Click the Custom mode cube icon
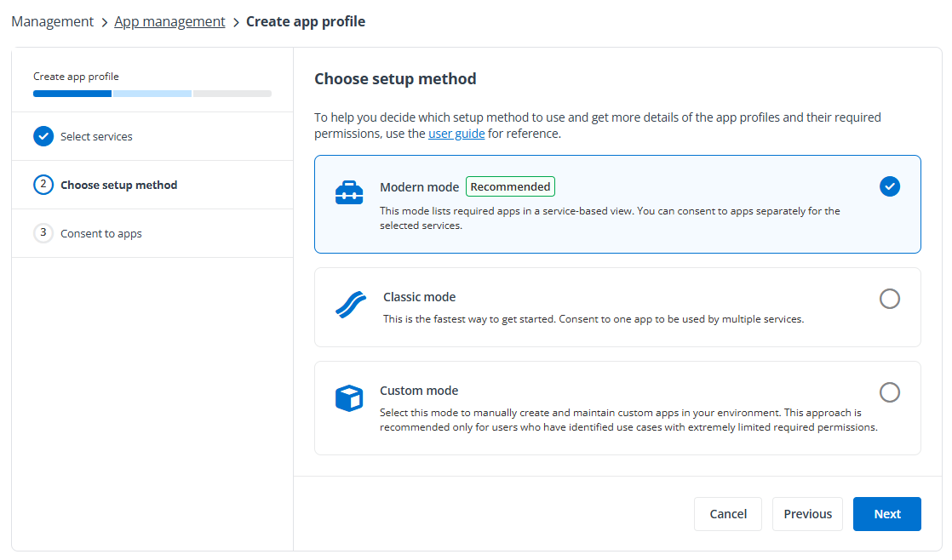 (x=349, y=398)
